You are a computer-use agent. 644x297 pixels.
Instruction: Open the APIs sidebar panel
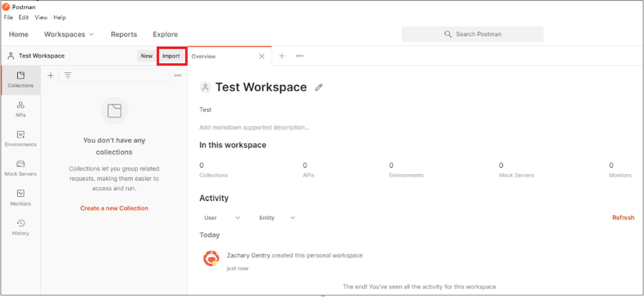(20, 109)
